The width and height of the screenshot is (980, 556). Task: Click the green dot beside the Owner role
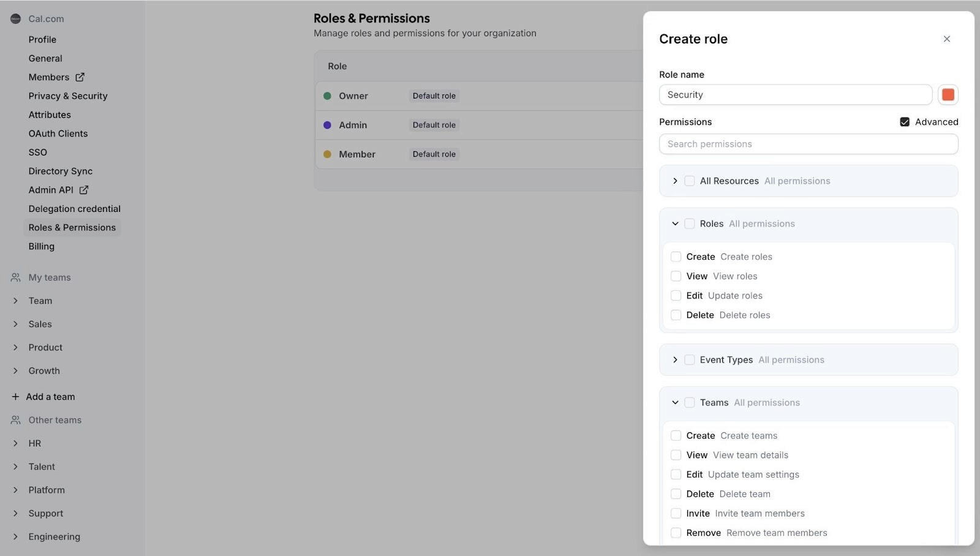pos(328,96)
